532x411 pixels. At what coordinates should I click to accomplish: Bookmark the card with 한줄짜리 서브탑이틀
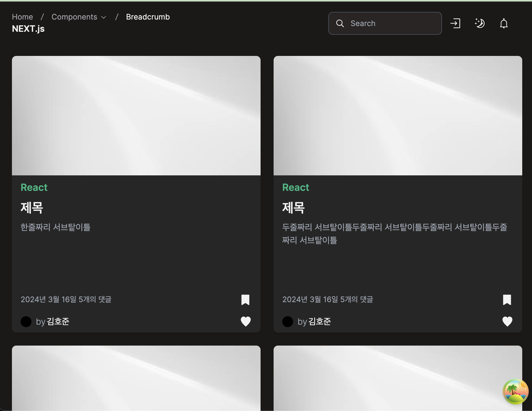[x=245, y=300]
